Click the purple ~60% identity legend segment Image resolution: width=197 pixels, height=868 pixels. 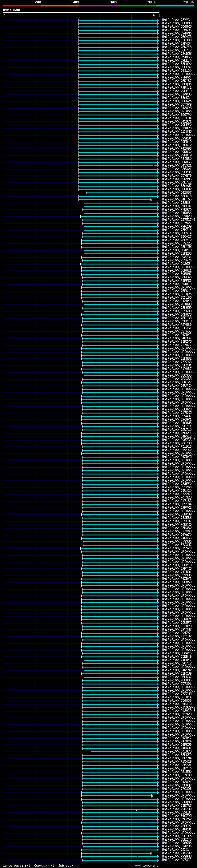tap(99, 6)
